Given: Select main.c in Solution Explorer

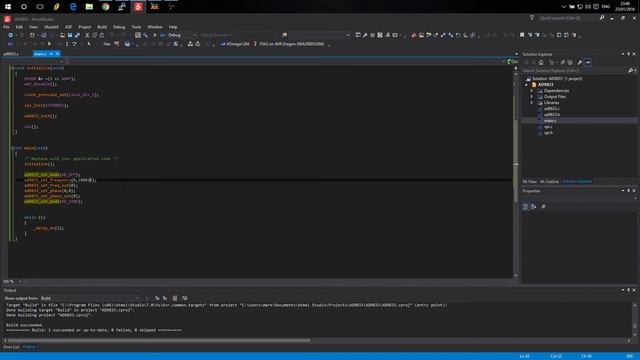Looking at the screenshot, I should [549, 121].
